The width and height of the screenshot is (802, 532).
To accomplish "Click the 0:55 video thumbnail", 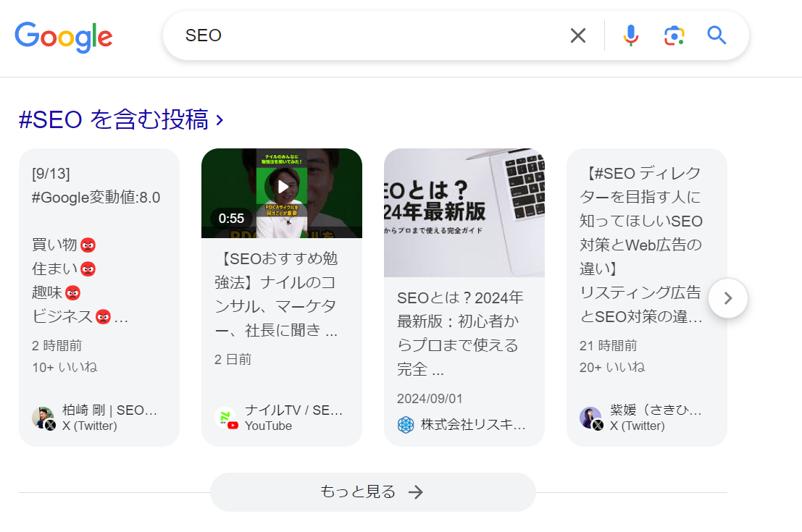I will tap(282, 193).
